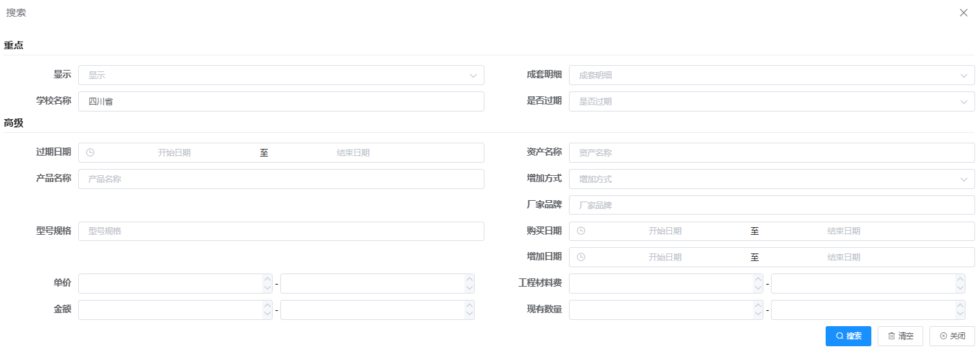This screenshot has width=980, height=358.
Task: Close the 搜索 dialog with X icon
Action: 963,13
